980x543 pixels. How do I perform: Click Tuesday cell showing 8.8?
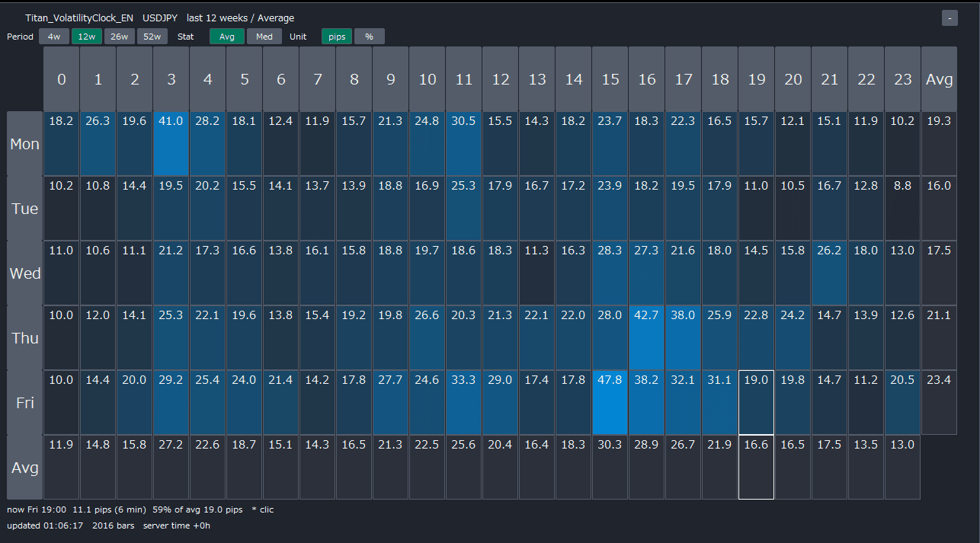(903, 209)
